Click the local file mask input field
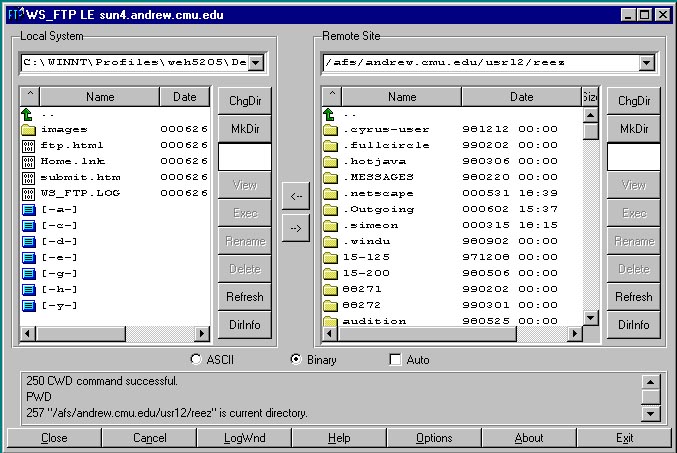The height and width of the screenshot is (453, 677). point(245,157)
